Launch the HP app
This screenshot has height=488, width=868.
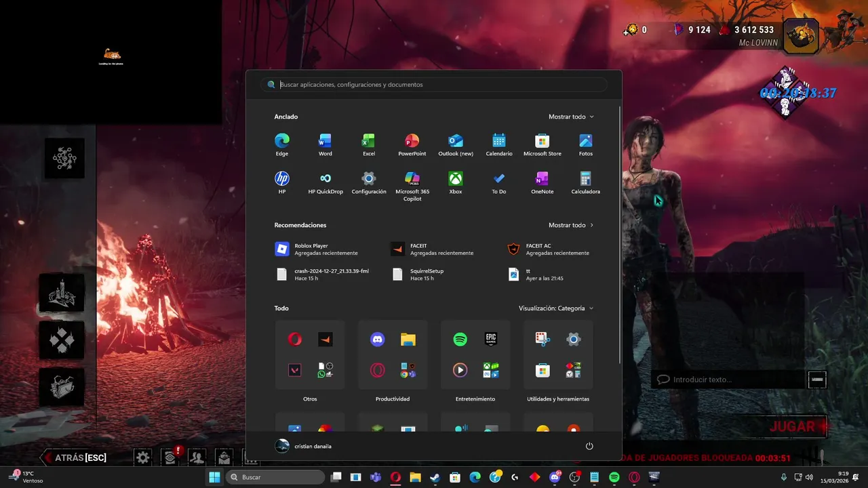coord(282,182)
